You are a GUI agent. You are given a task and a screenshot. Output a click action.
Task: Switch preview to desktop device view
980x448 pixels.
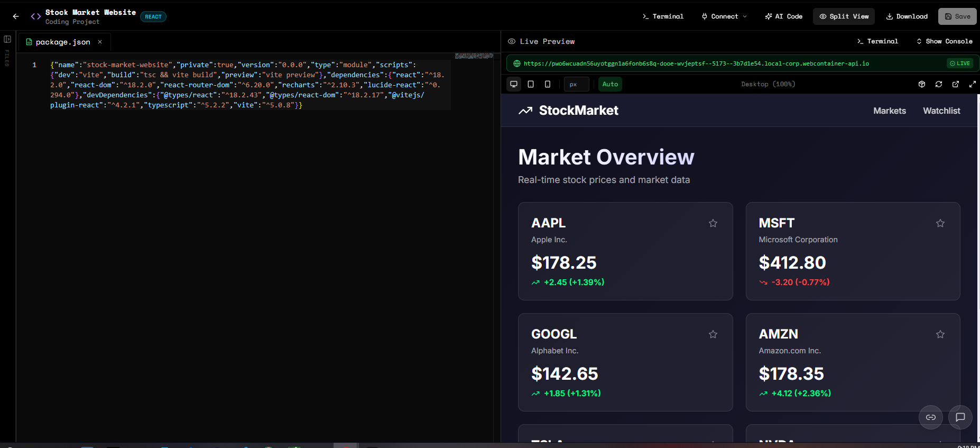click(x=514, y=84)
